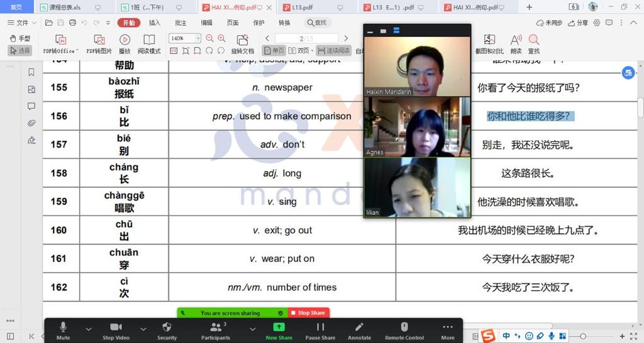This screenshot has width=644, height=343.
Task: Open More options in Zoom toolbar
Action: (x=448, y=330)
